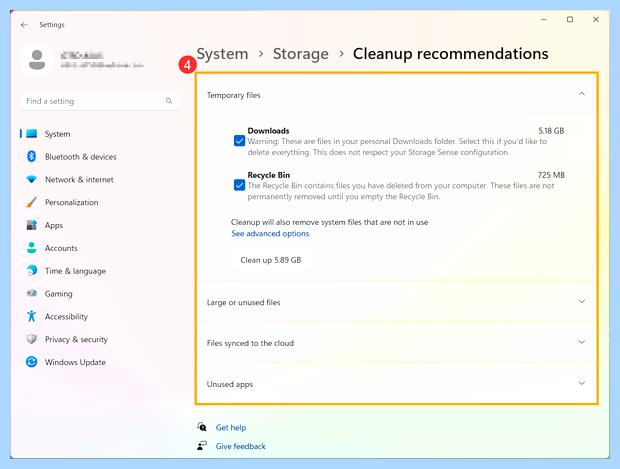Expand Files synced to the cloud chevron
Viewport: 620px width, 469px height.
pos(582,342)
